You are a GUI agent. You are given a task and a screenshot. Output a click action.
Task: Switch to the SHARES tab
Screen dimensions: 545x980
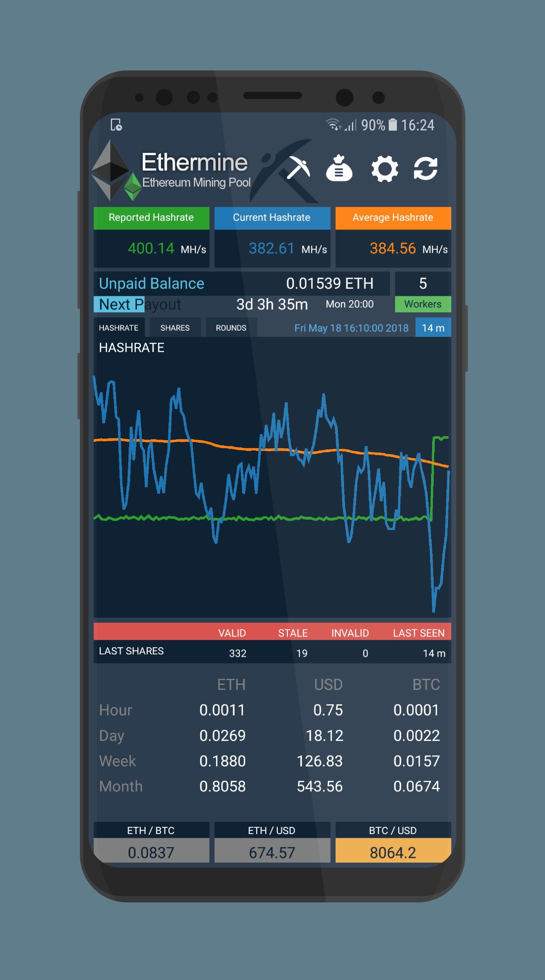175,327
